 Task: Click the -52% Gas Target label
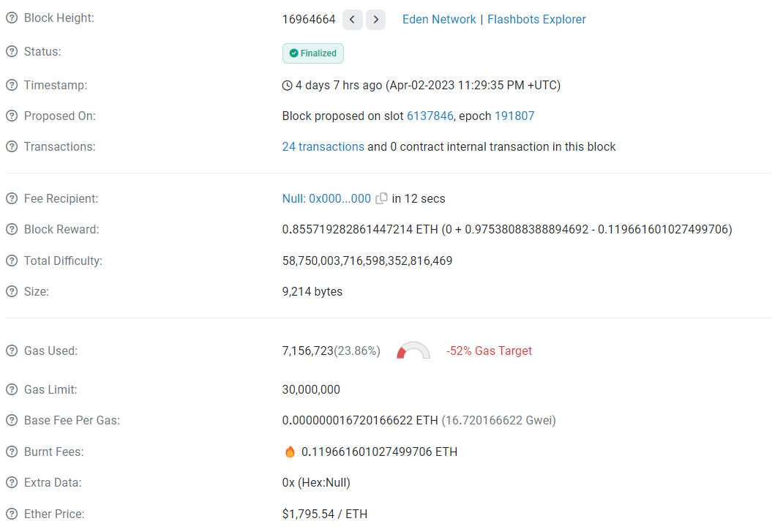coord(489,351)
